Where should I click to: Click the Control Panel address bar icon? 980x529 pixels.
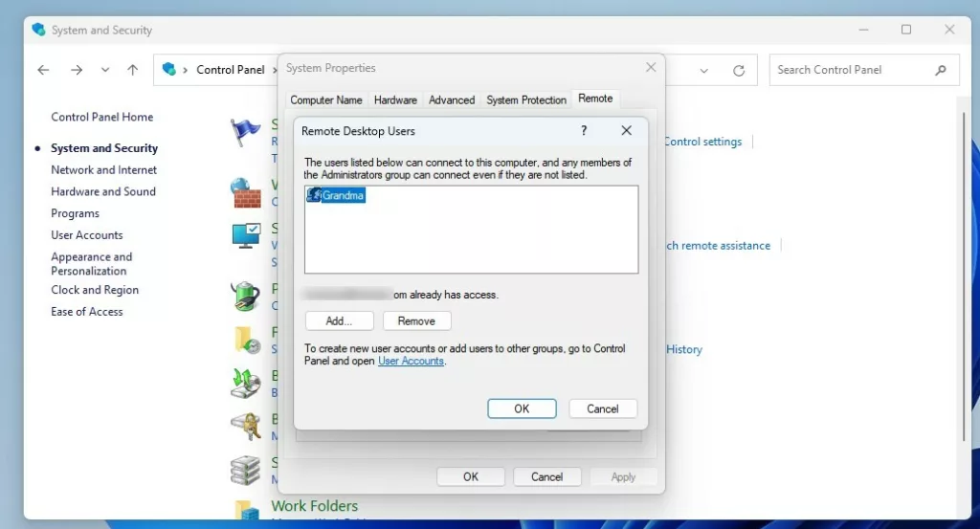(168, 69)
